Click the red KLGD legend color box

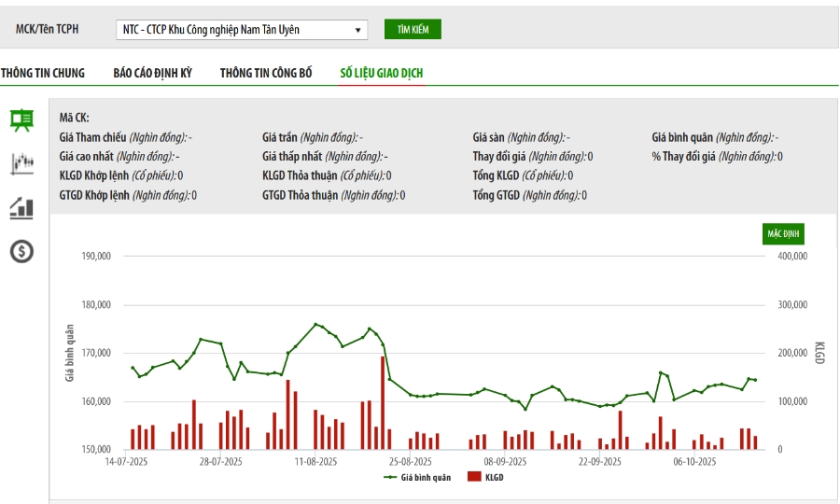[473, 477]
